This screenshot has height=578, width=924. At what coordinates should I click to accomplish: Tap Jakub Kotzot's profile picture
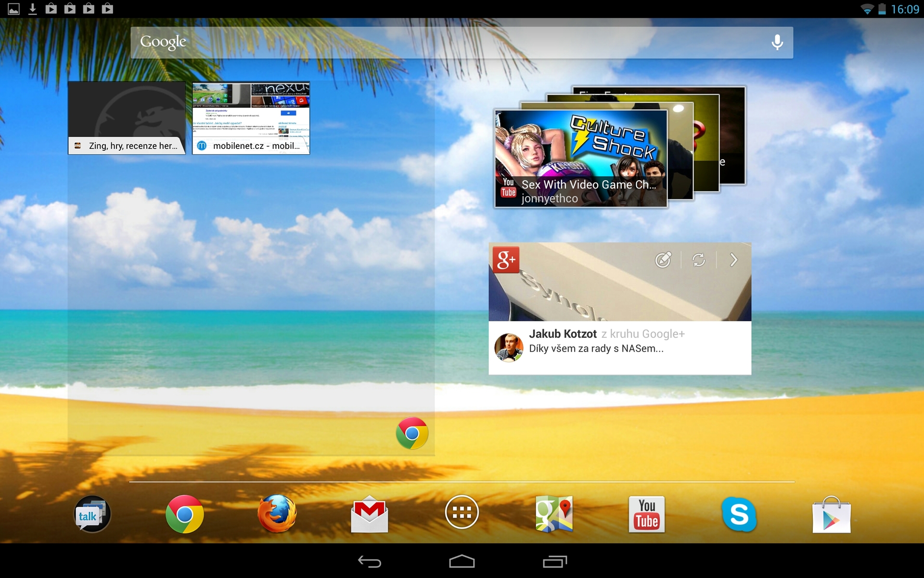click(x=509, y=347)
